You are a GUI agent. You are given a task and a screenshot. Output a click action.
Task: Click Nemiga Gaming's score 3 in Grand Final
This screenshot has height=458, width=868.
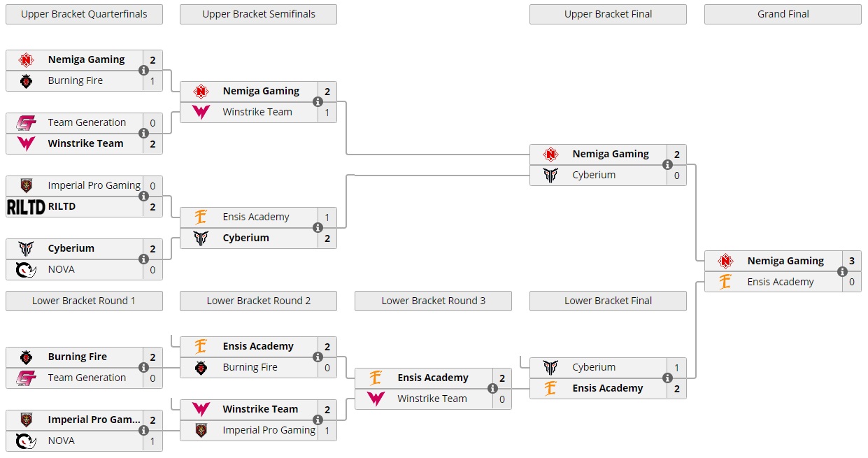tap(852, 262)
